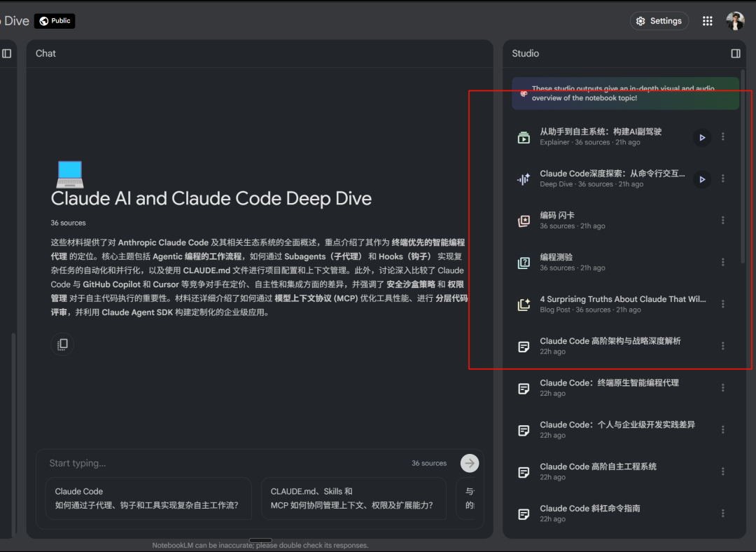The image size is (756, 552).
Task: Click the video explainer icon for 从助手到自主系统
Action: [524, 137]
